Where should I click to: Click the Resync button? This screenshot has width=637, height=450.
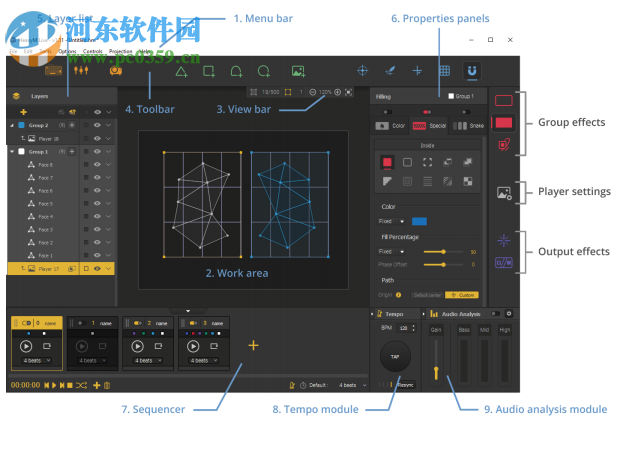(x=405, y=385)
